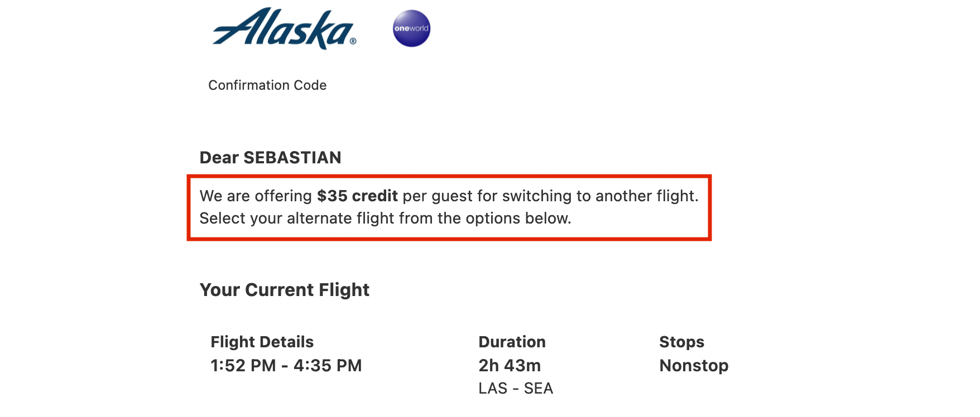Click the Your Current Flight heading
The height and width of the screenshot is (417, 980).
tap(285, 290)
